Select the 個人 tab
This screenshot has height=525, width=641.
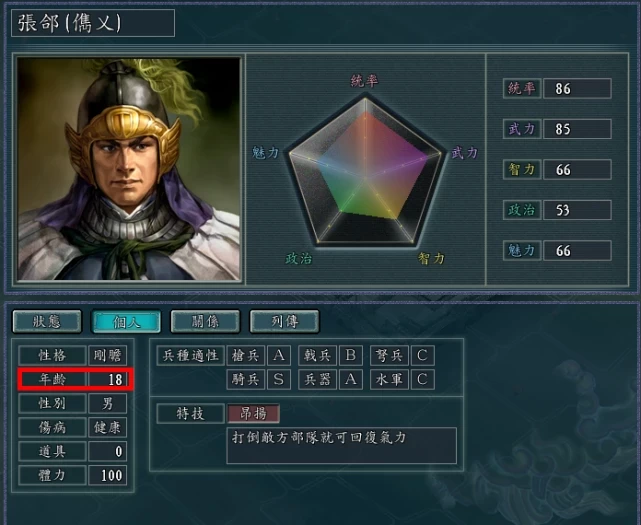click(x=126, y=321)
